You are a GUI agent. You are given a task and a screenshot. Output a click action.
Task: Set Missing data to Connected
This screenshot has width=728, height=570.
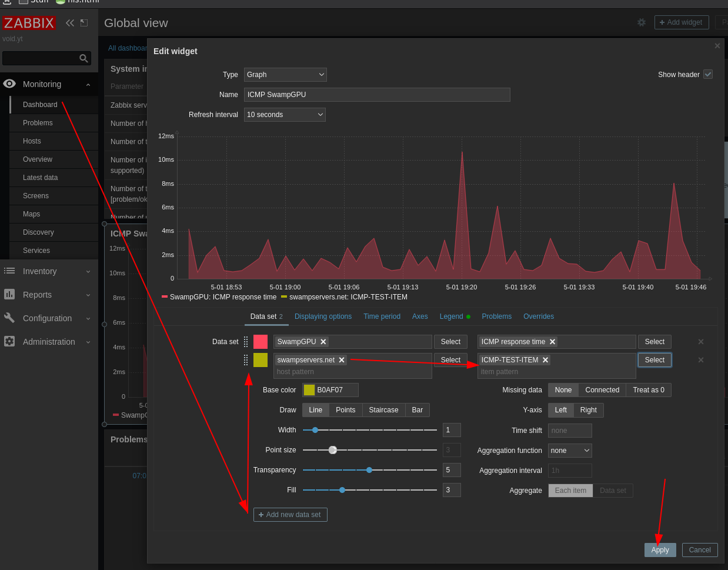pos(602,390)
